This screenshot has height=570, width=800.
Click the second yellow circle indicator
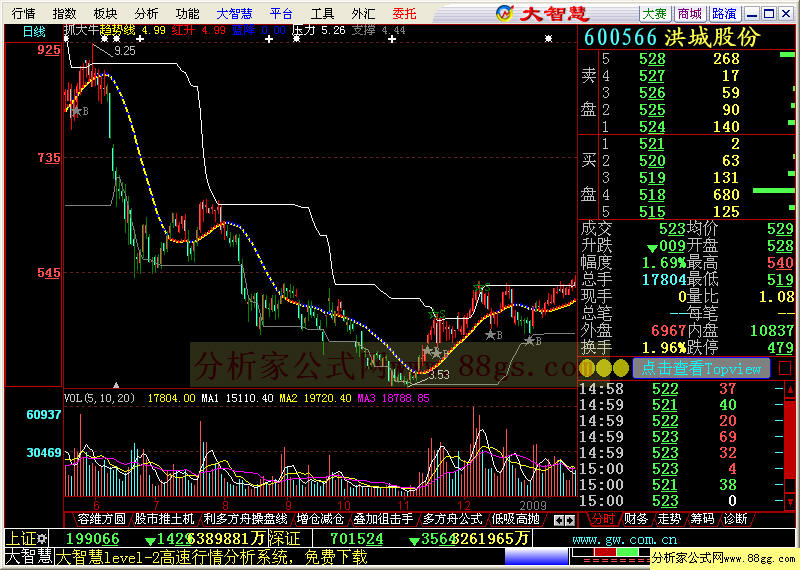604,368
